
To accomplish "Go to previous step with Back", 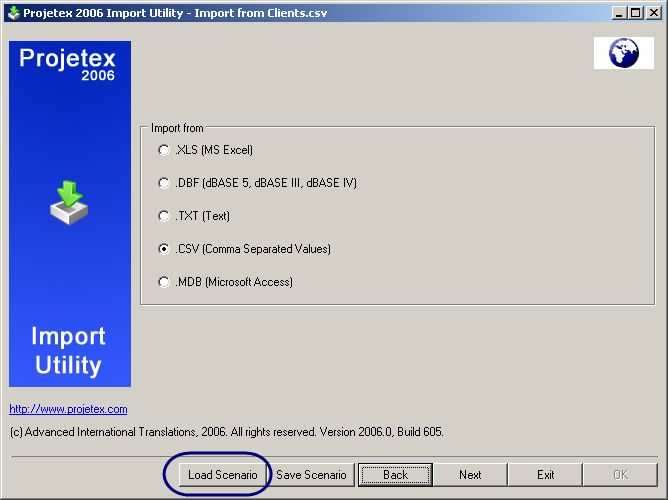I will pyautogui.click(x=395, y=475).
